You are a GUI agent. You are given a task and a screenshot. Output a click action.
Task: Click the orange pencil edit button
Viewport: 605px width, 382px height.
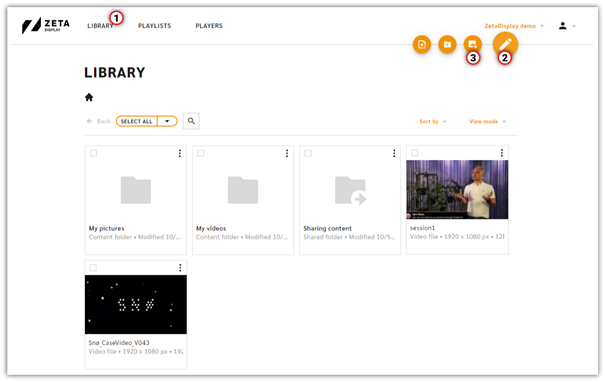click(x=505, y=44)
